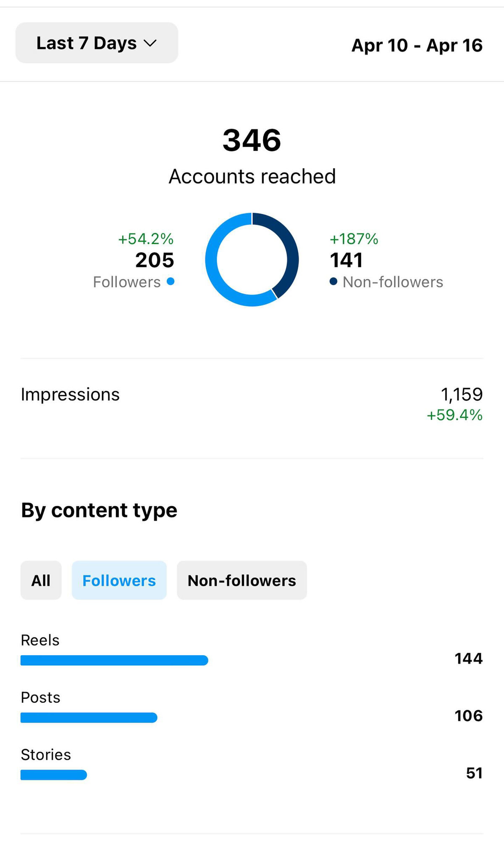This screenshot has width=504, height=848.
Task: Click the 346 accounts reached number
Action: (x=252, y=140)
